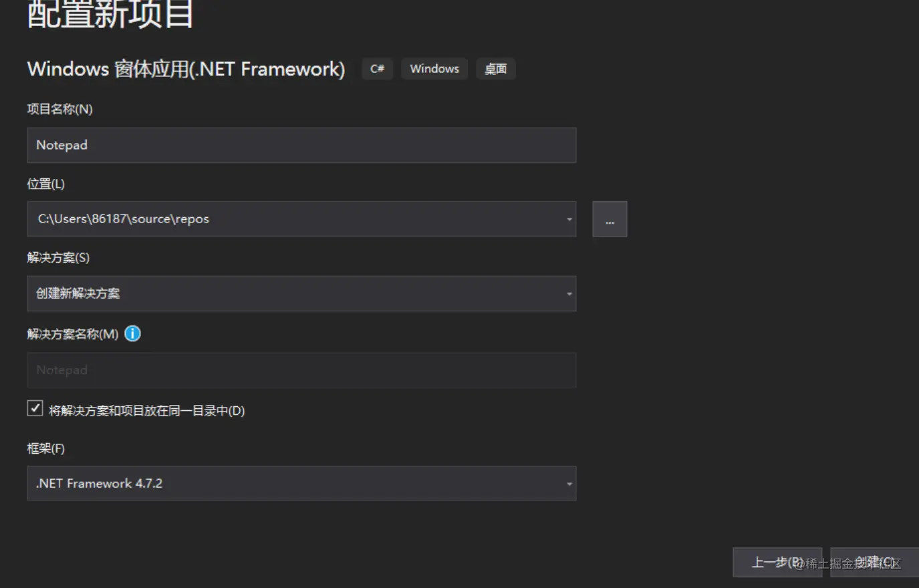Click the 解决方案(S) label

click(x=58, y=258)
